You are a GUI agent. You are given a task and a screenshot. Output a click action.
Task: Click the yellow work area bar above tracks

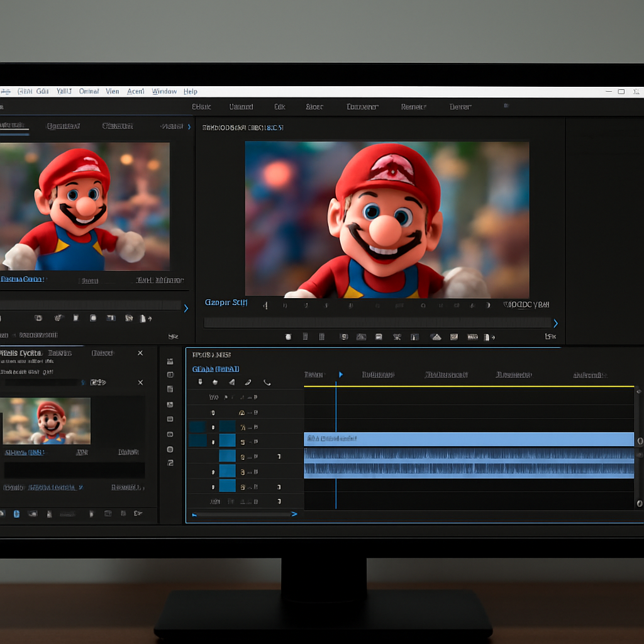[x=469, y=387]
